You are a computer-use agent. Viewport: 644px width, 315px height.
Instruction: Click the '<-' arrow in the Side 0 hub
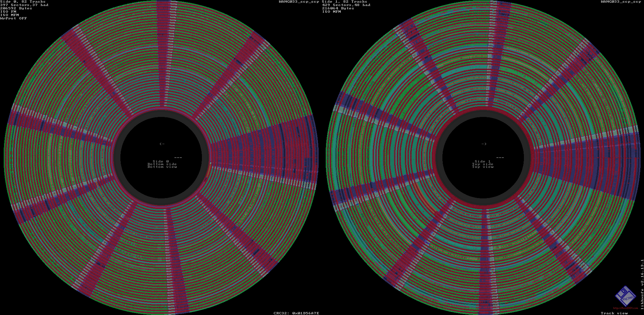162,144
